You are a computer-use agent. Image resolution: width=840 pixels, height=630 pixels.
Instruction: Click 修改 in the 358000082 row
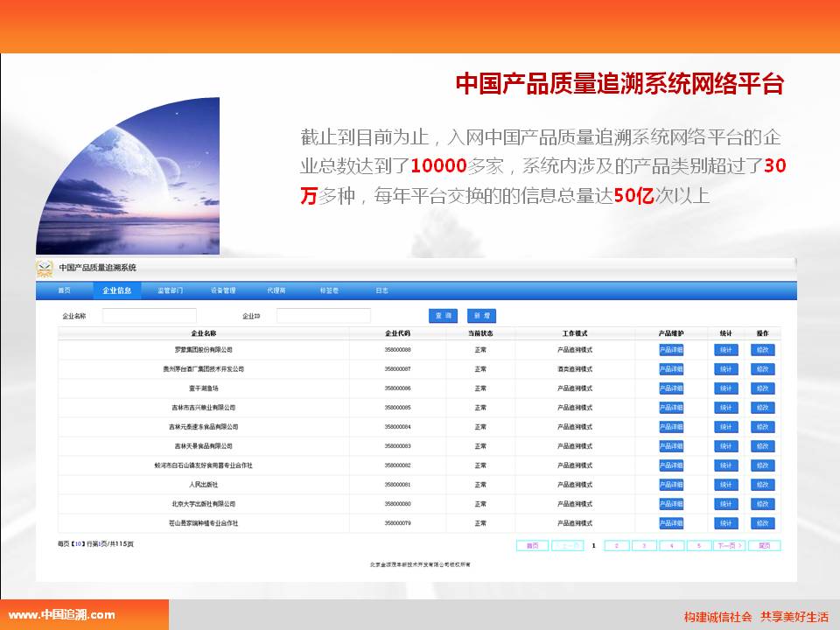(763, 465)
